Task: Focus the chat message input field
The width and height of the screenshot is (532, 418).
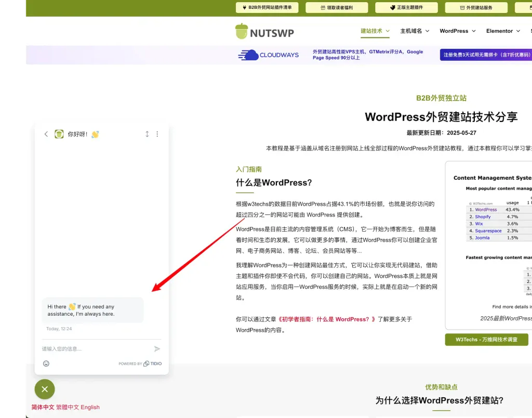Action: pos(97,348)
